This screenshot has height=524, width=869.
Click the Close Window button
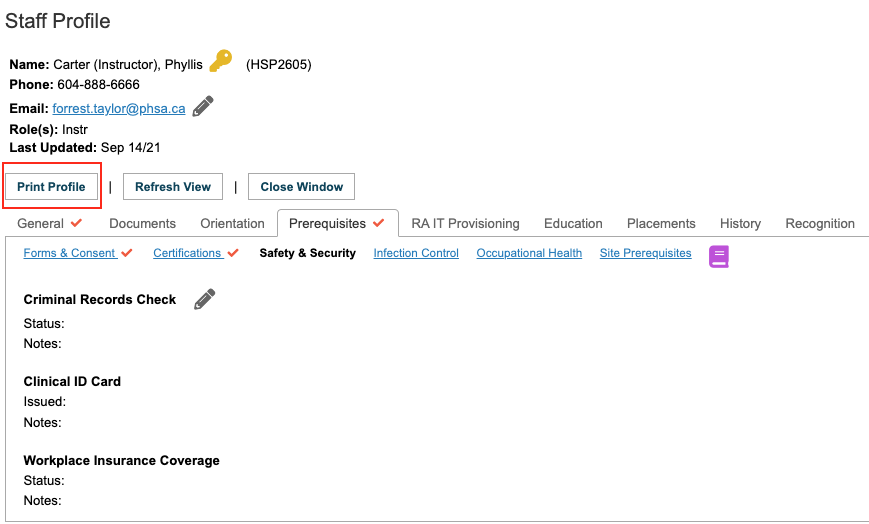301,186
